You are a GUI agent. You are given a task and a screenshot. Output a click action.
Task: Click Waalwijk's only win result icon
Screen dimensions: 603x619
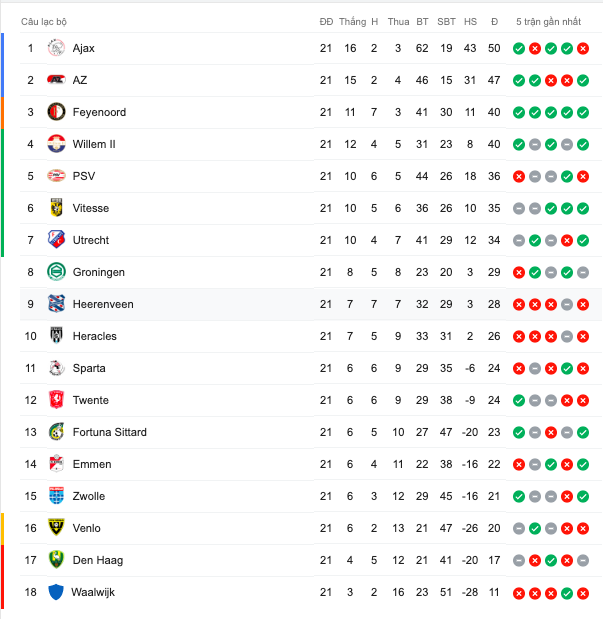(567, 593)
